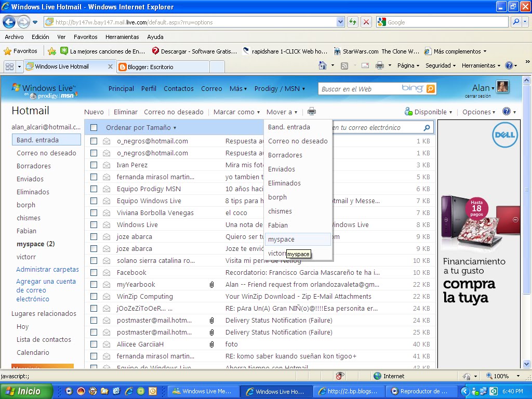Check the myYearbook message checkbox
Image resolution: width=532 pixels, height=399 pixels.
(94, 285)
